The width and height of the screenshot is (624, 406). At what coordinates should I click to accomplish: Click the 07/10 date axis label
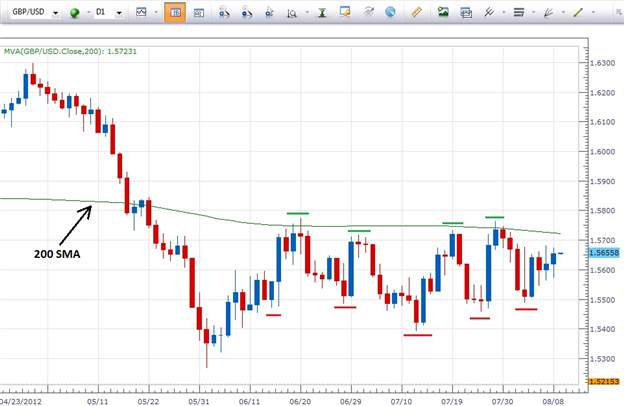(401, 401)
